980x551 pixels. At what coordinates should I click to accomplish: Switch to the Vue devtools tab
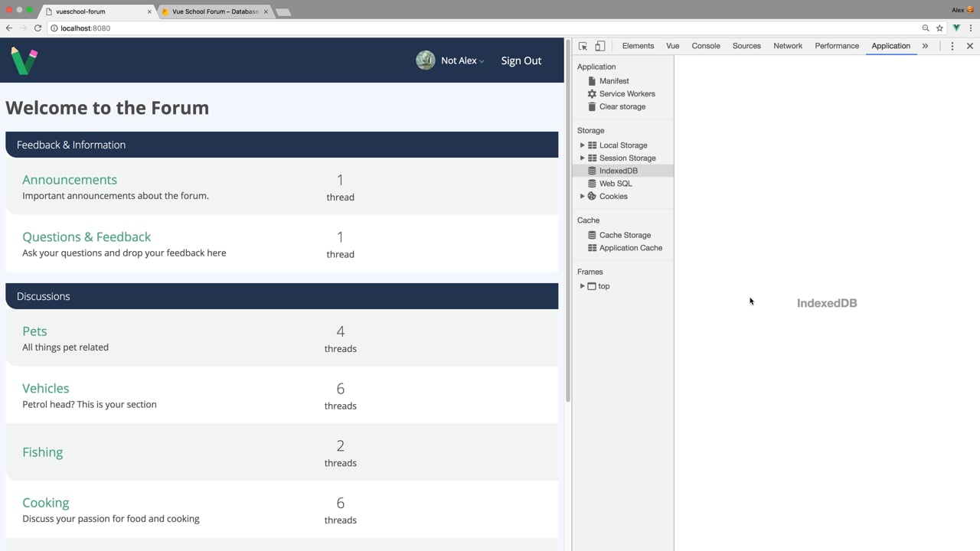tap(672, 46)
